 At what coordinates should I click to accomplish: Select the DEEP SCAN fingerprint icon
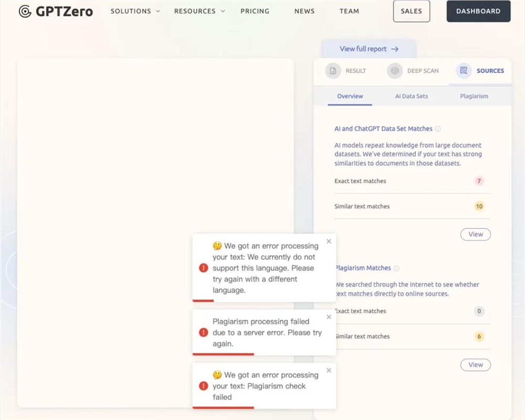(x=395, y=71)
